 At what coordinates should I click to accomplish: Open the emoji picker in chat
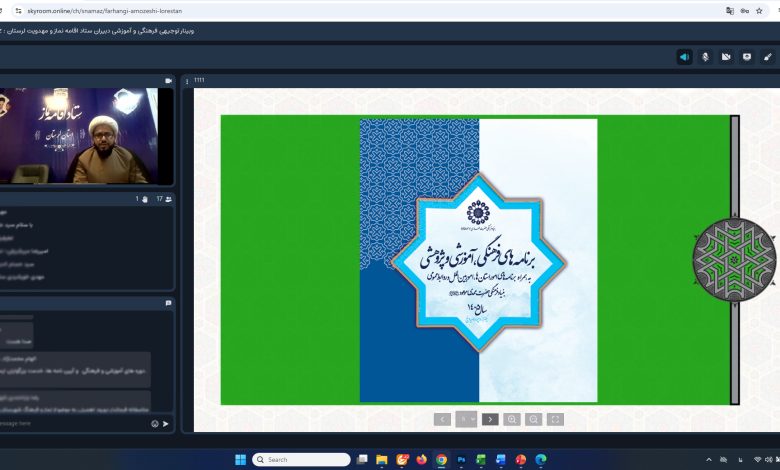(155, 424)
